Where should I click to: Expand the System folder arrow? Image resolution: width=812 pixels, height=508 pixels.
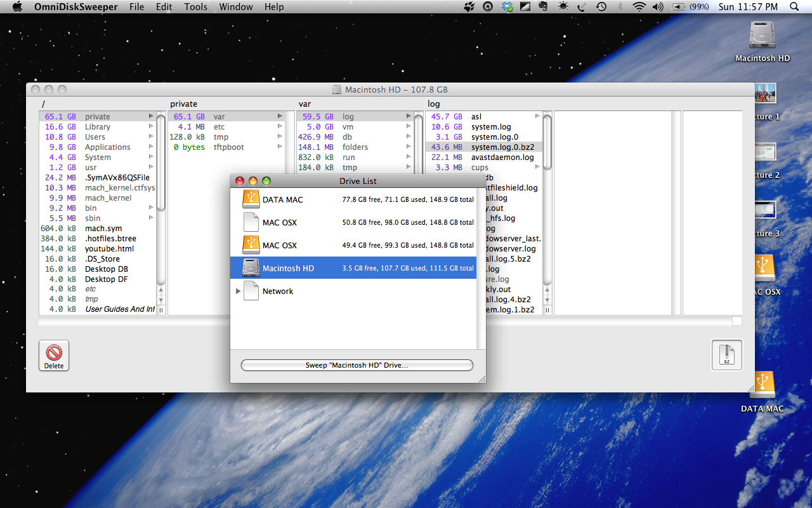pyautogui.click(x=151, y=157)
